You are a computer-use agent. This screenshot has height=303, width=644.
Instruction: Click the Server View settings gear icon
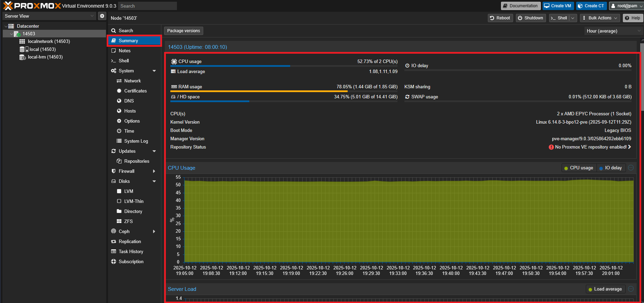102,16
